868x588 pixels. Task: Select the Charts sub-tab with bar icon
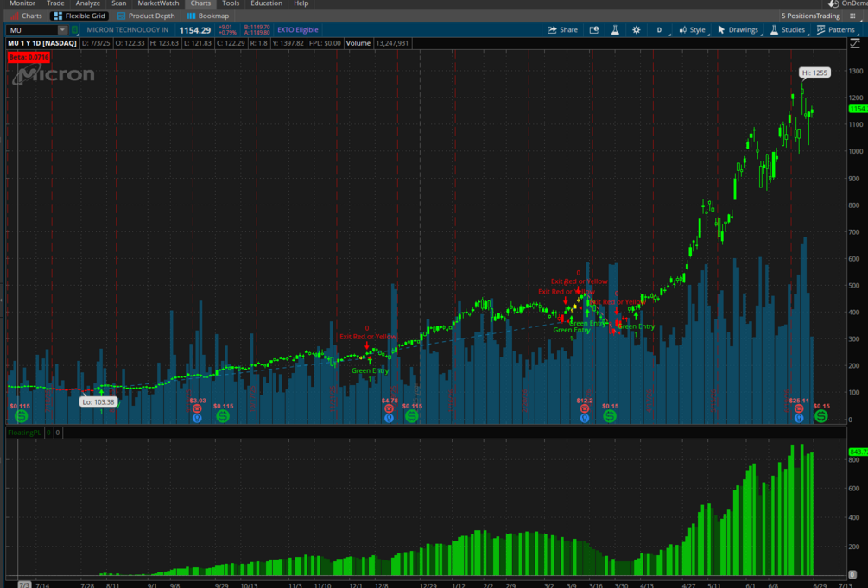27,16
